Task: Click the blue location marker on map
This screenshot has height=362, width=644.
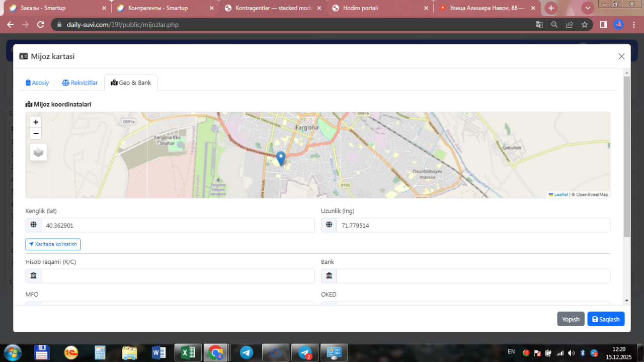Action: coord(281,158)
